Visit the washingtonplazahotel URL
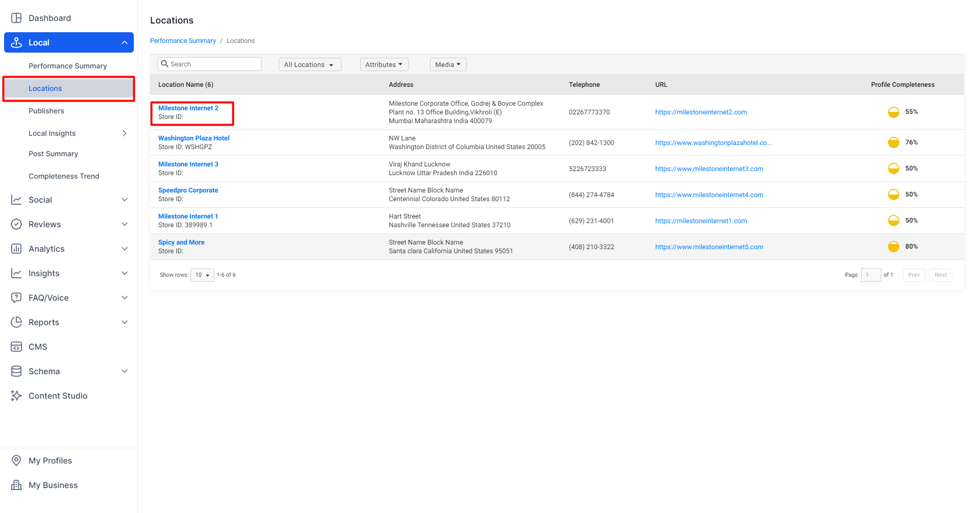Screen dimensions: 980x513 point(713,143)
